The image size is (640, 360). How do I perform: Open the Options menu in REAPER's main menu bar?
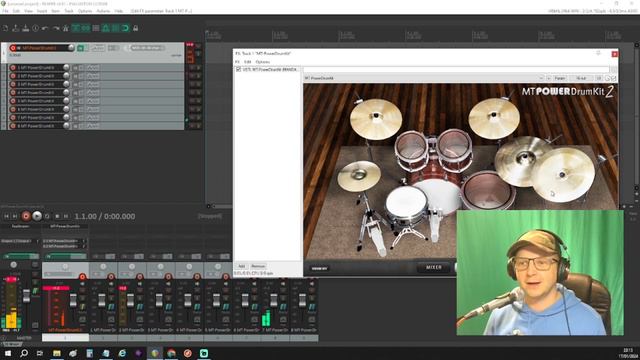coord(85,11)
